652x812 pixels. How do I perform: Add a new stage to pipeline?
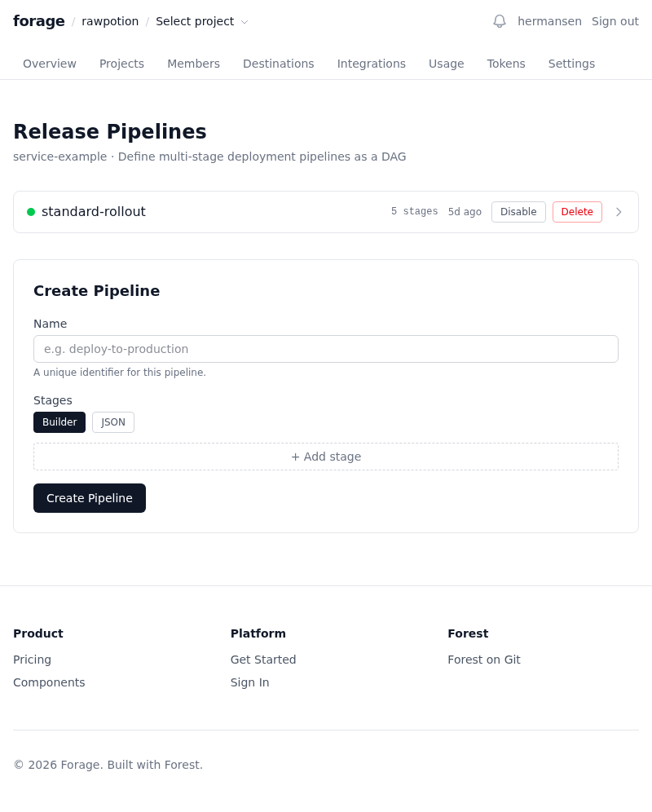click(x=326, y=457)
